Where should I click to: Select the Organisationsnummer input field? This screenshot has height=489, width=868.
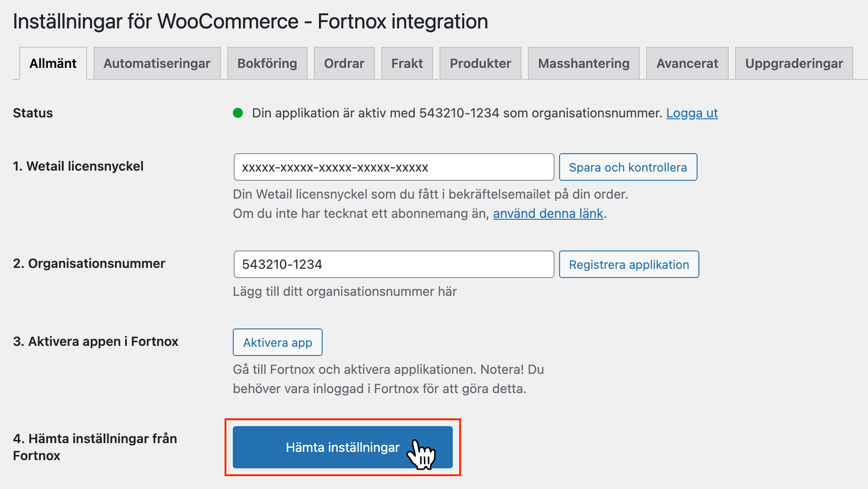393,264
